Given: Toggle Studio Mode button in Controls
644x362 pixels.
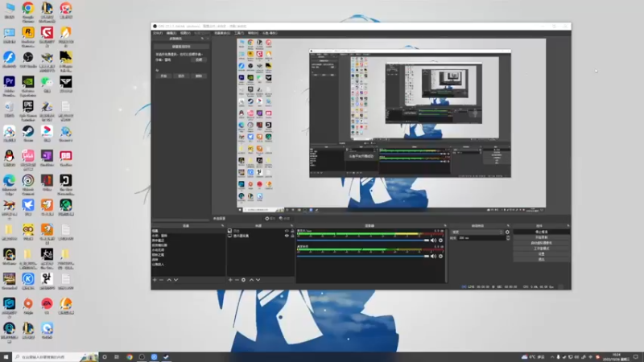Looking at the screenshot, I should point(541,249).
